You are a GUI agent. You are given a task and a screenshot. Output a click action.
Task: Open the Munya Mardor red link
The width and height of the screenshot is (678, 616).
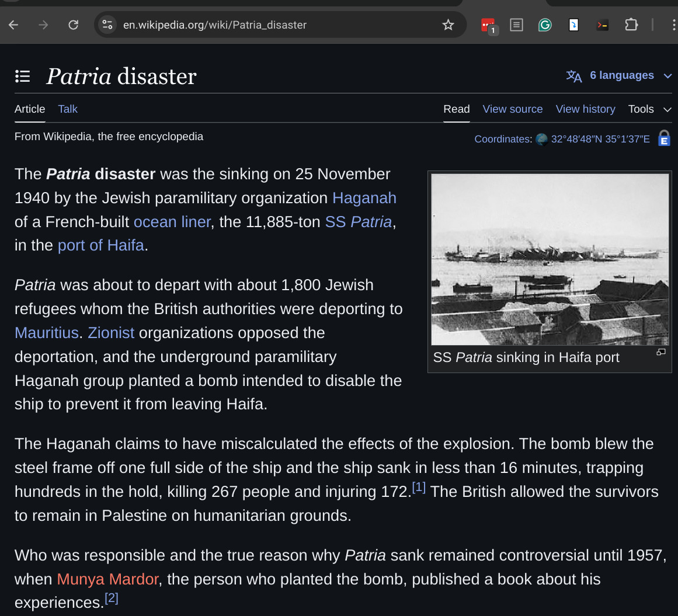(x=107, y=579)
